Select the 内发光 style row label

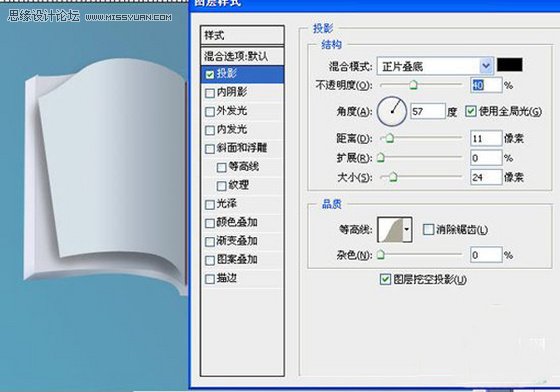click(232, 129)
